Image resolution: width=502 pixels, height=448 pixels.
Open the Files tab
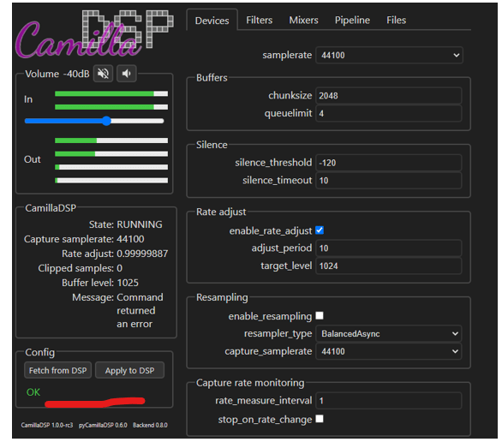click(396, 21)
